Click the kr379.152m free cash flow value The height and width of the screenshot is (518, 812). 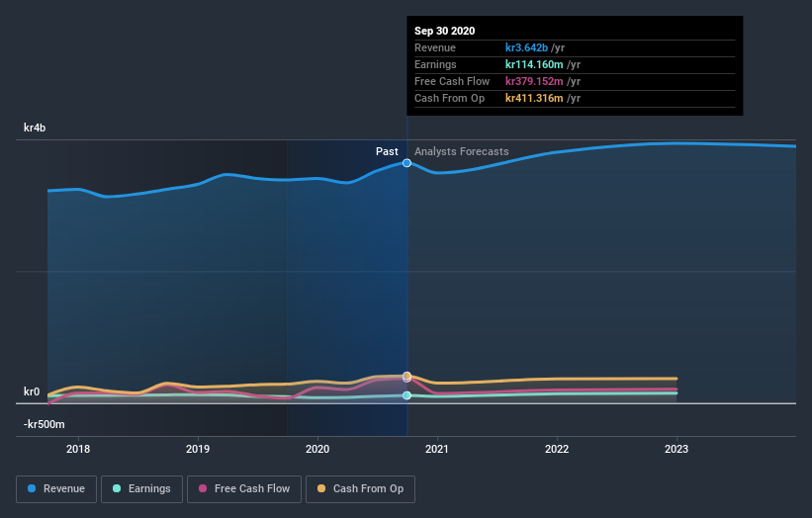[x=534, y=81]
